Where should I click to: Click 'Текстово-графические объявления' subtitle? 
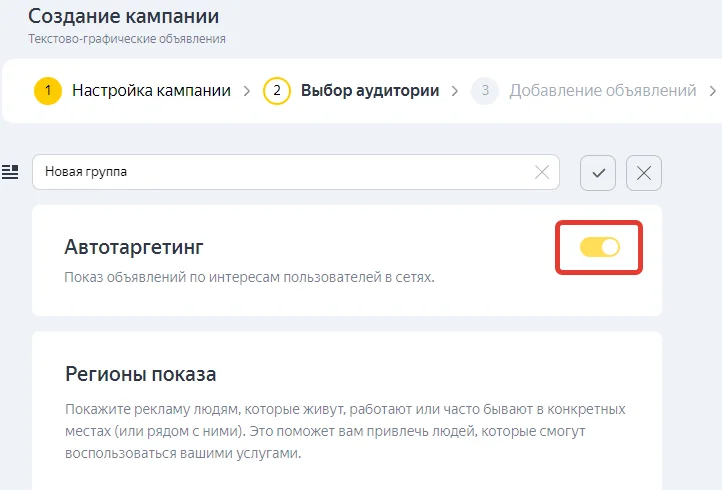pyautogui.click(x=127, y=39)
